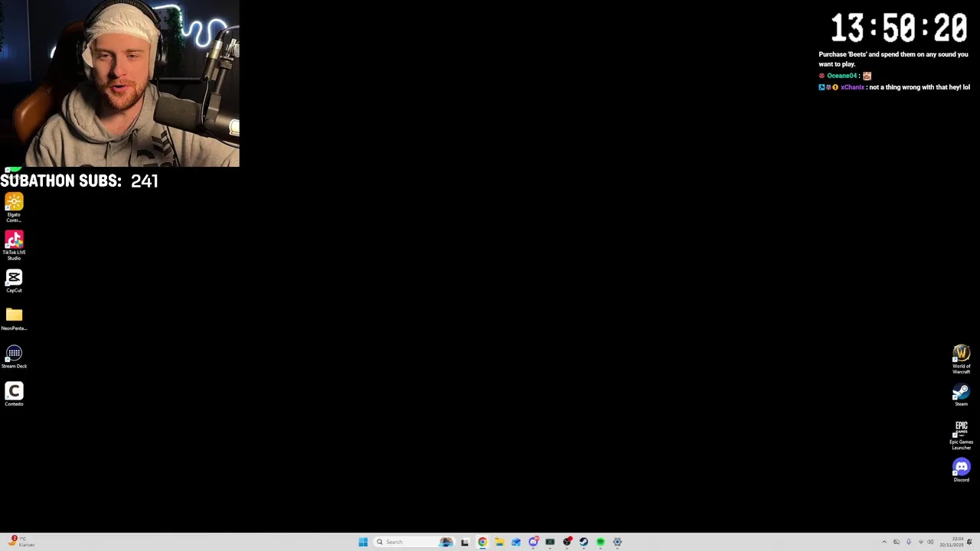The height and width of the screenshot is (551, 980).
Task: Open the weather widget in the taskbar
Action: coord(21,541)
